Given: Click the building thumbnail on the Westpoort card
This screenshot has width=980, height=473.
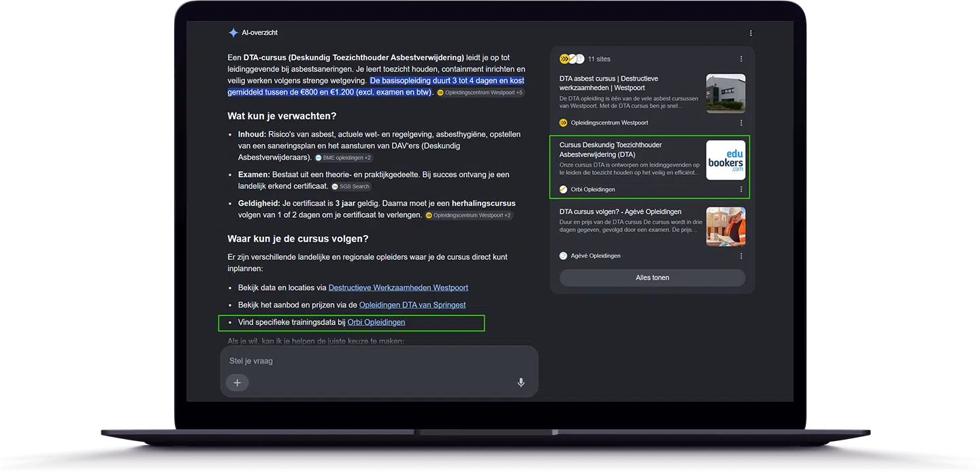Looking at the screenshot, I should point(725,93).
